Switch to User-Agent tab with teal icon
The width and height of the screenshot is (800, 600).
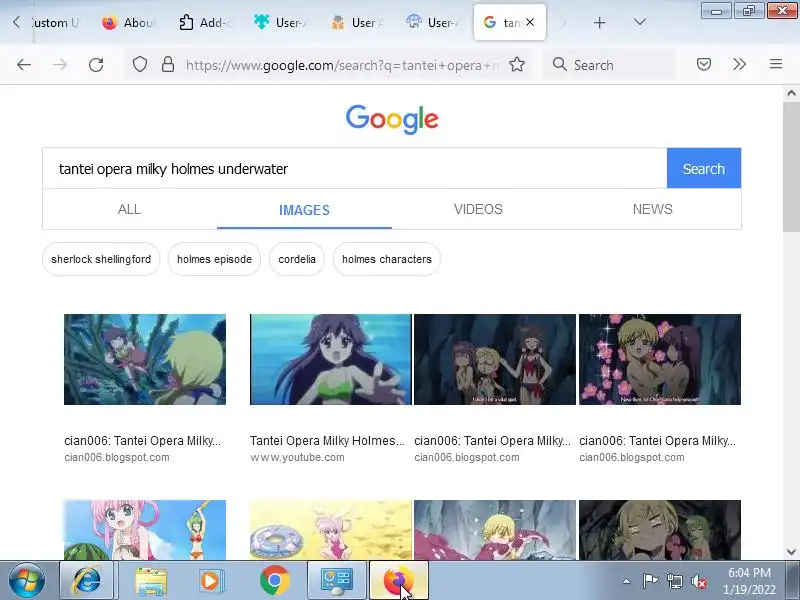[x=280, y=22]
